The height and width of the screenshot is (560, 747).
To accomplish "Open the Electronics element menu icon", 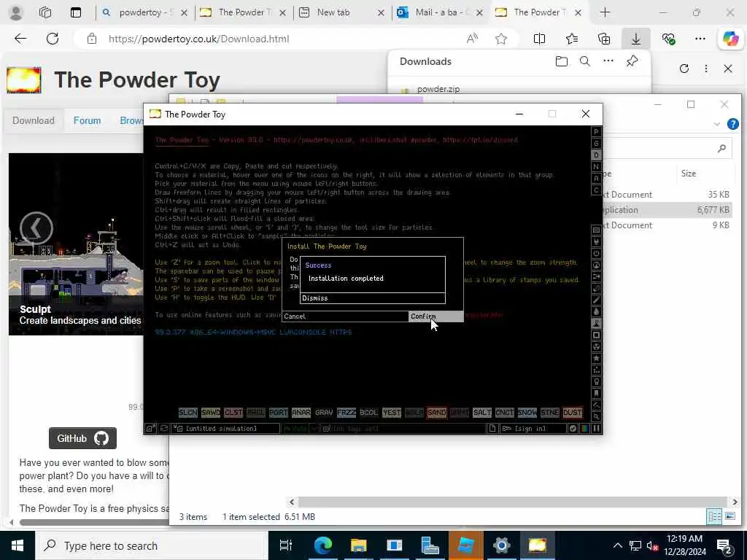I will [x=596, y=242].
